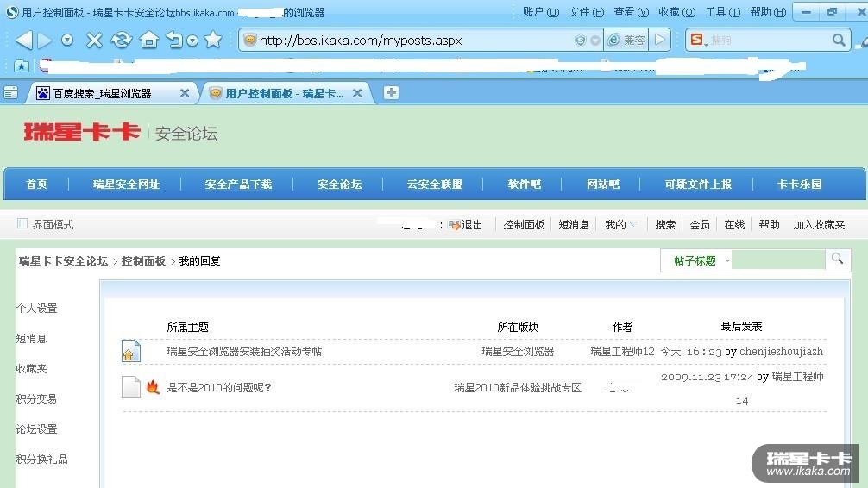Click 加入收藏夹 link
868x488 pixels.
(x=819, y=225)
